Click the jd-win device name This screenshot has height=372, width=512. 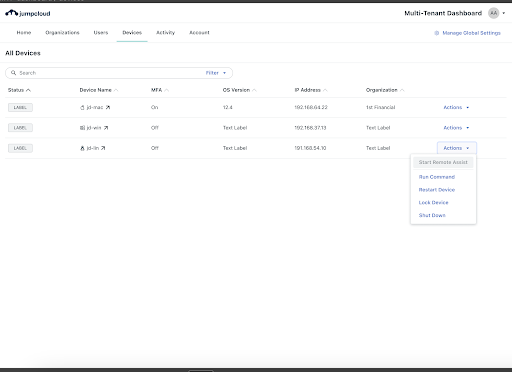click(94, 128)
